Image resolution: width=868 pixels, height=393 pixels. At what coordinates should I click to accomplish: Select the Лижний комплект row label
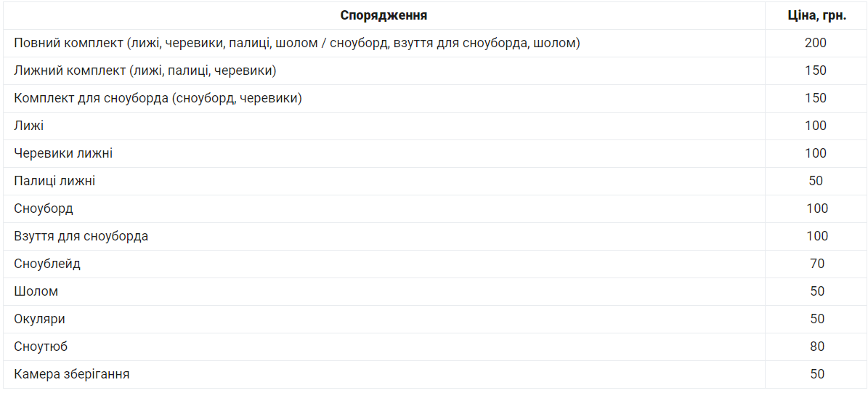pyautogui.click(x=145, y=70)
